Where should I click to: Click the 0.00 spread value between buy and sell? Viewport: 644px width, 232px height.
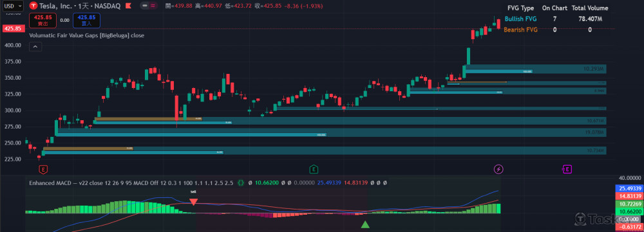point(64,20)
